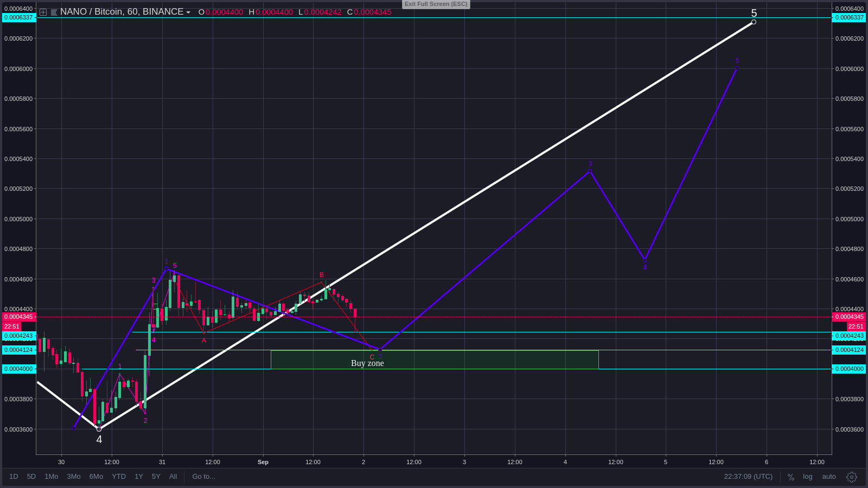Show the 5Y time range

click(x=156, y=477)
